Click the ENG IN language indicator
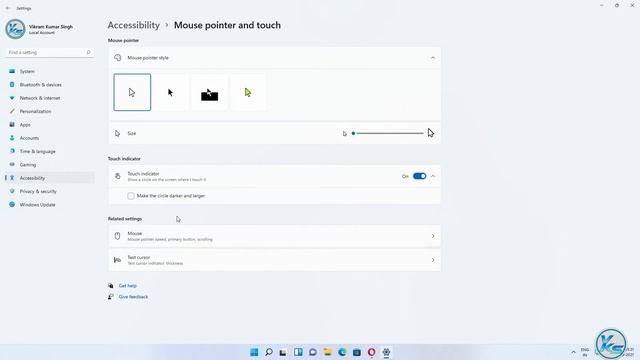The image size is (640, 360). click(584, 352)
